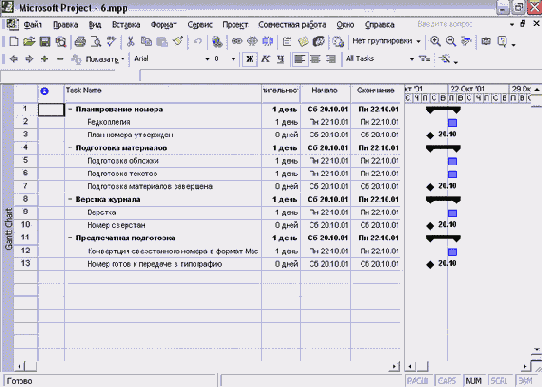Open the Совместная работа menu
This screenshot has height=387, width=542.
(292, 25)
